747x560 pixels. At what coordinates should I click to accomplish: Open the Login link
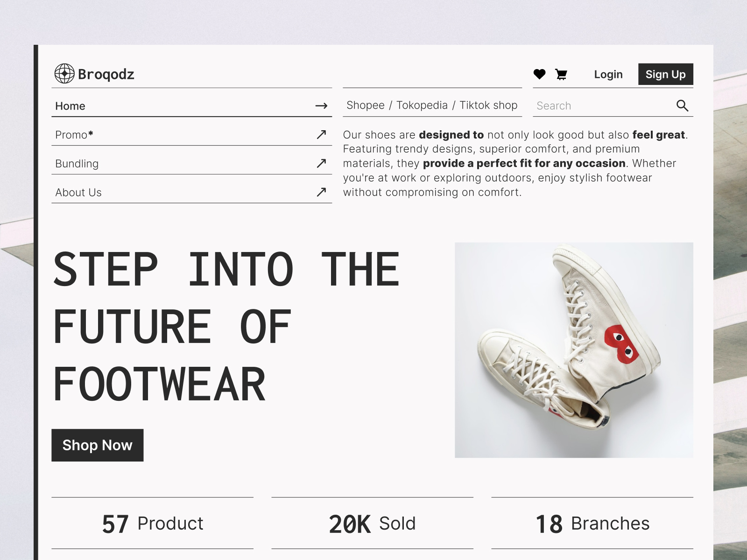[608, 74]
